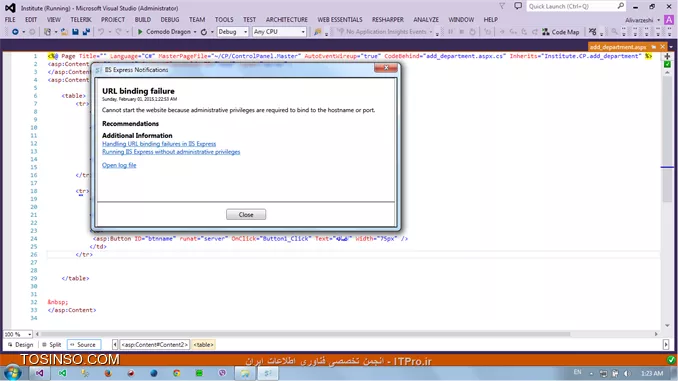Screen dimensions: 678x381
Task: Open the FILE menu
Action: tap(10, 20)
